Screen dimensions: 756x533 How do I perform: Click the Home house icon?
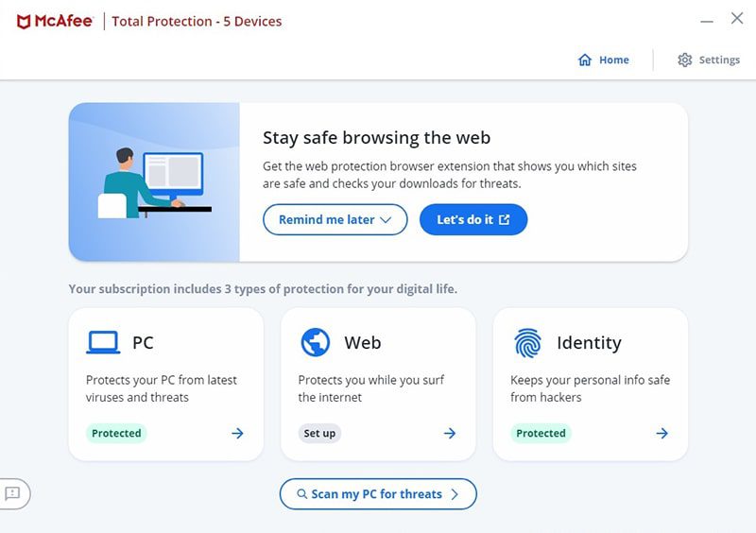pyautogui.click(x=585, y=60)
